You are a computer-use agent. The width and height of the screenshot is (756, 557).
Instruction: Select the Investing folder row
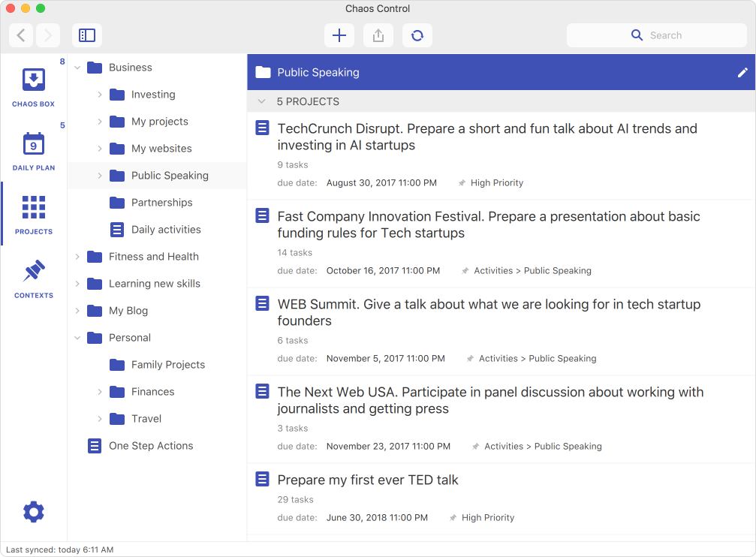coord(157,95)
